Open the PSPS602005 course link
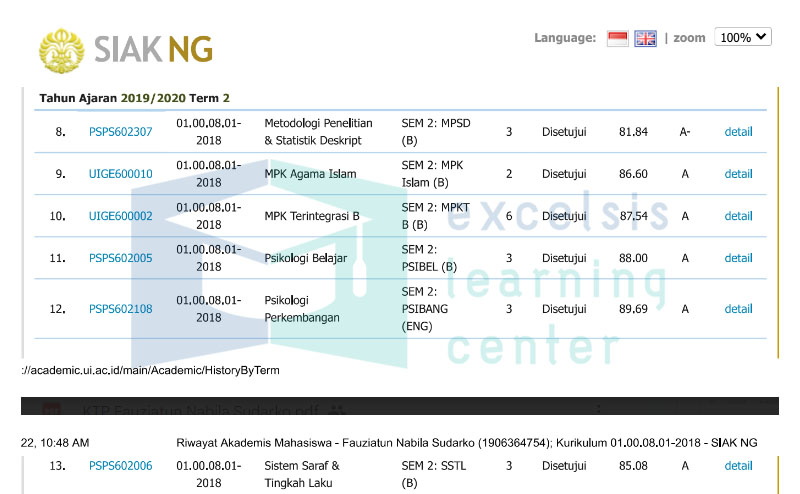 click(120, 258)
